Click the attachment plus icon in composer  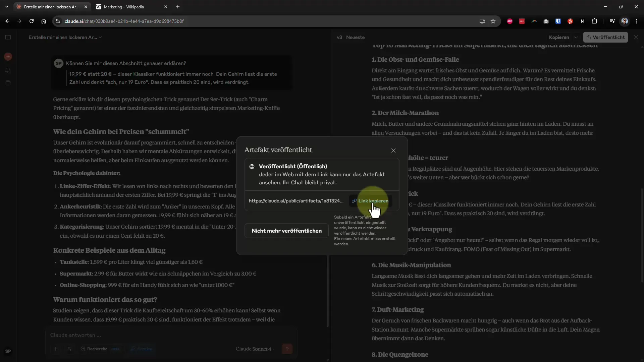56,349
